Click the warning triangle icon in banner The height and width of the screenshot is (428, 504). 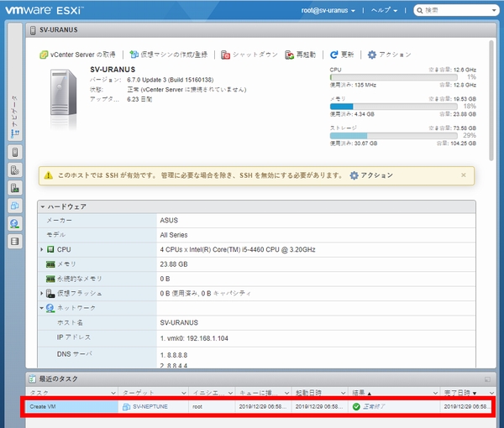point(48,175)
